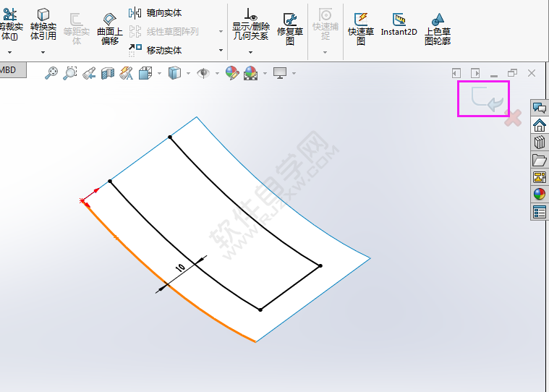Expand Display Style dropdown arrow
Screen dimensions: 549x392
188,73
